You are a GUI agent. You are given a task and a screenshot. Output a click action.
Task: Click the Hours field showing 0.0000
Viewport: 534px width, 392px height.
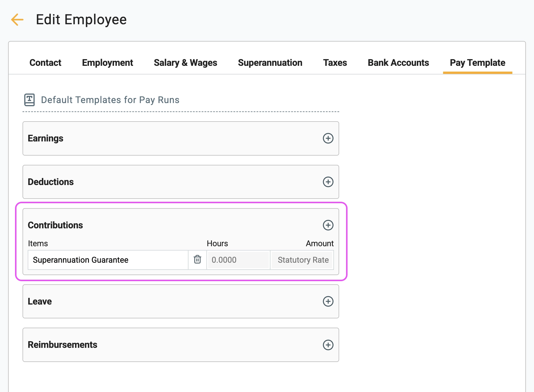pos(238,260)
